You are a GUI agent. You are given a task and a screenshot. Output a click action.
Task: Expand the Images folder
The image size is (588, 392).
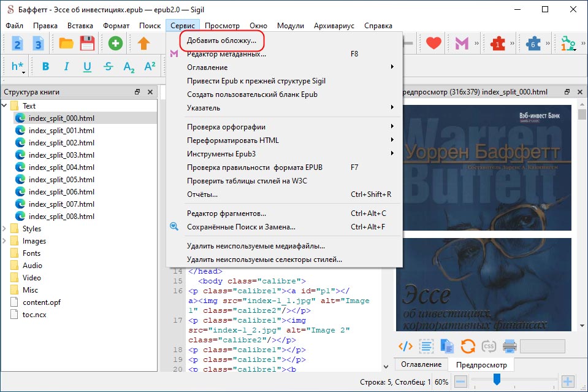tap(4, 241)
